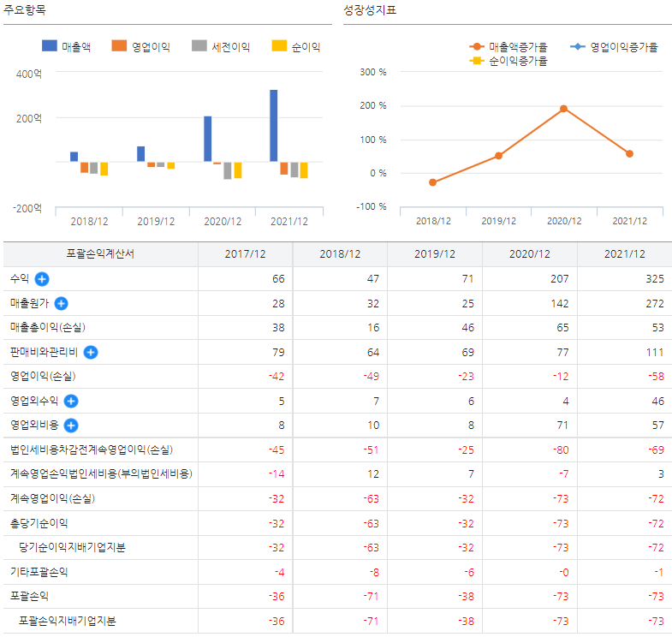The width and height of the screenshot is (672, 637).
Task: Click the 주요항목 section title
Action: (x=25, y=10)
